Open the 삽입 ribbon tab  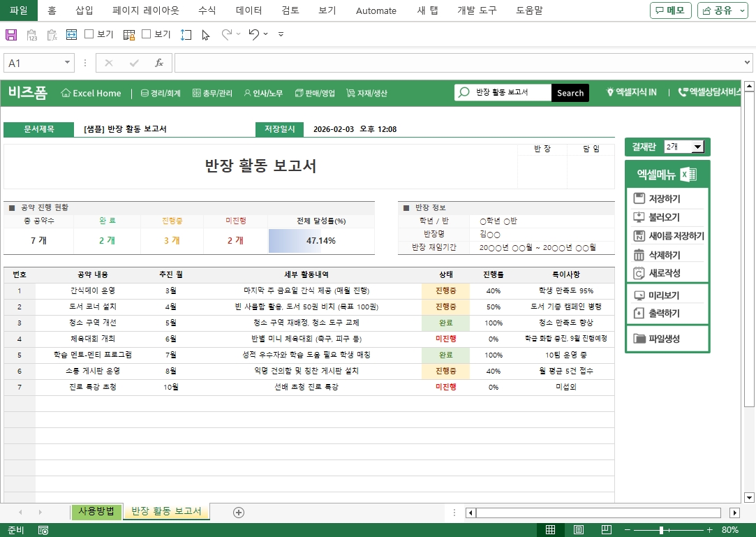tap(84, 10)
